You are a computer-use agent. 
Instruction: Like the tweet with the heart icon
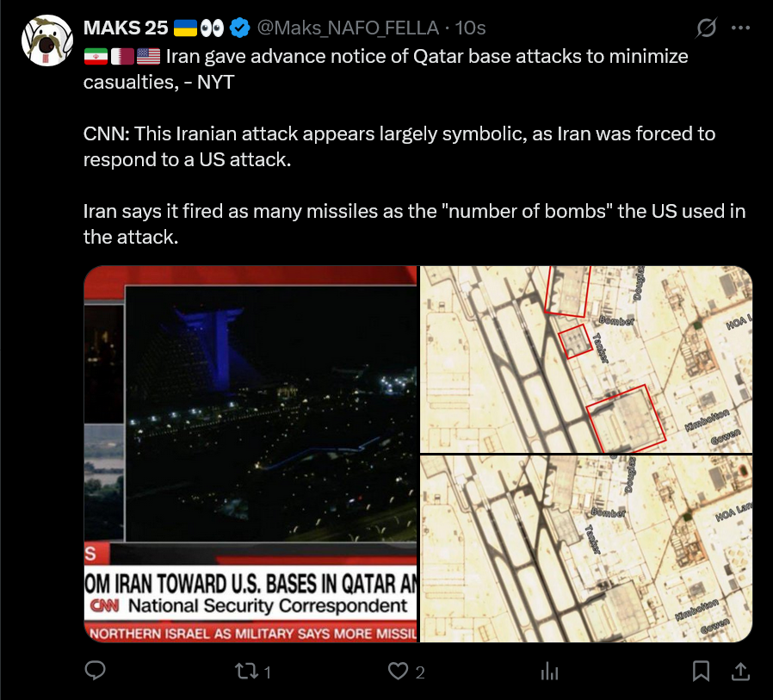(x=398, y=672)
